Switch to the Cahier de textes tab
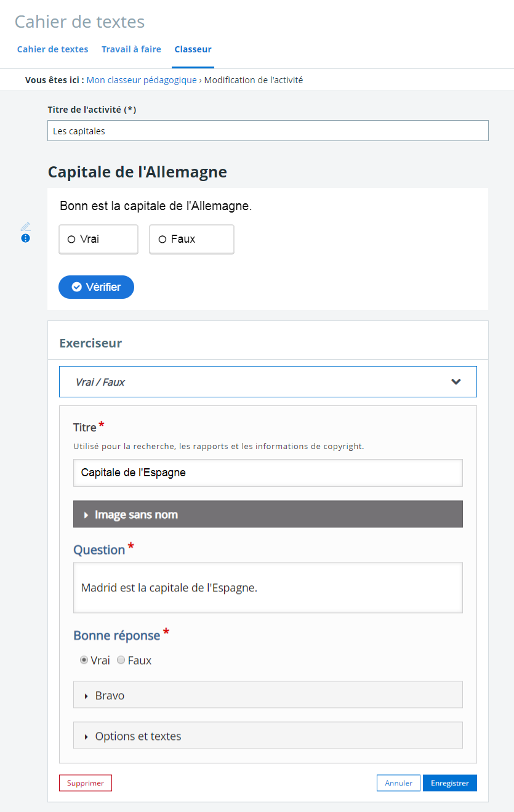The height and width of the screenshot is (812, 514). coord(52,49)
